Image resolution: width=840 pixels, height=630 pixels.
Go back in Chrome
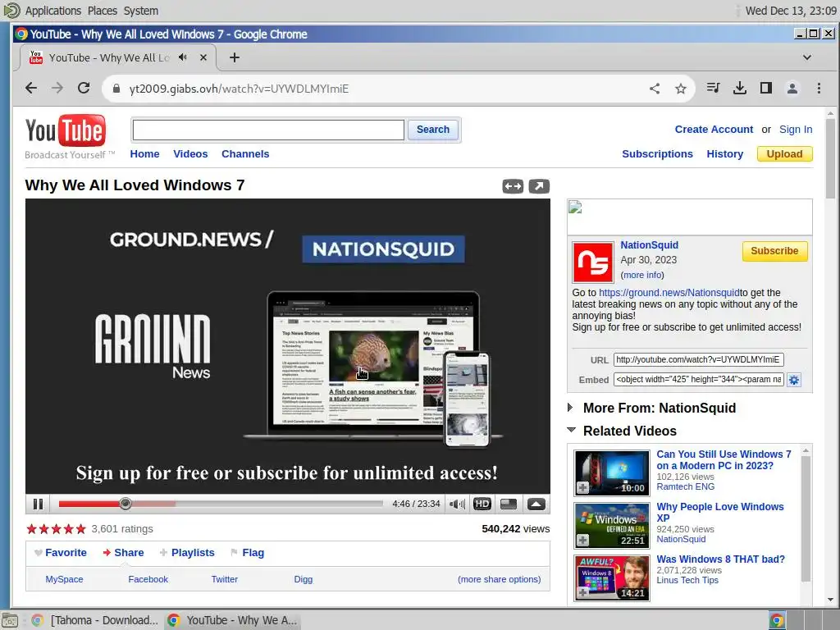pyautogui.click(x=31, y=88)
